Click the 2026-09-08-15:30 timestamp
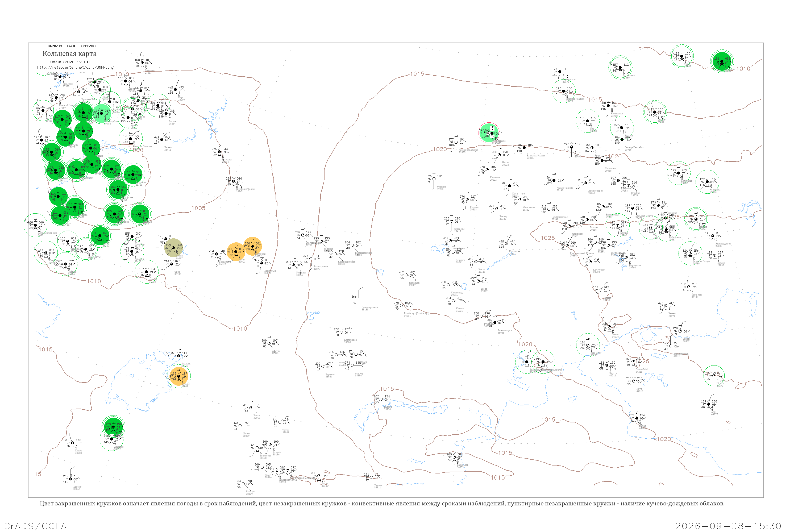This screenshot has width=798, height=532. (728, 526)
